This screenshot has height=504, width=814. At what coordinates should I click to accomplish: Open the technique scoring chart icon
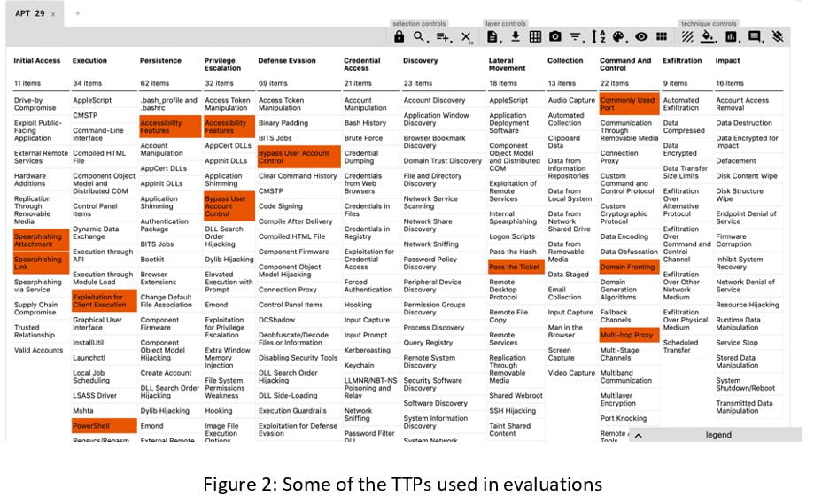(732, 36)
